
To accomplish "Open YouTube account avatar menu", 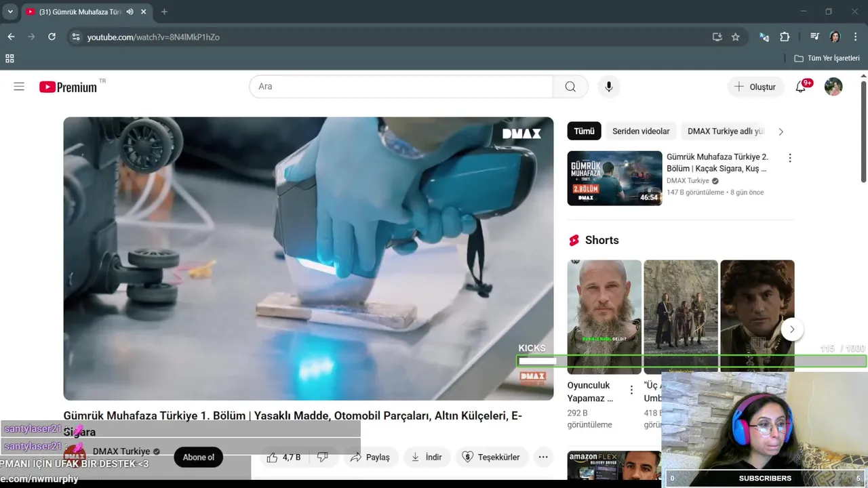I will pyautogui.click(x=833, y=87).
